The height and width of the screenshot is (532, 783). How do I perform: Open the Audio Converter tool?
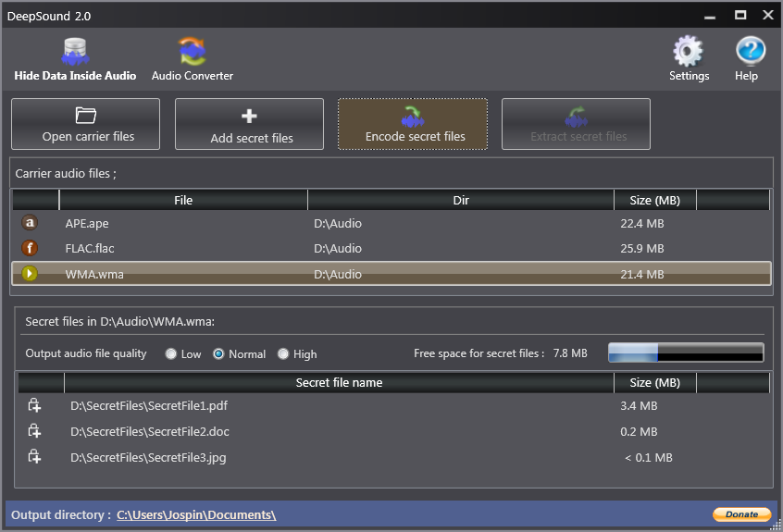[x=193, y=59]
